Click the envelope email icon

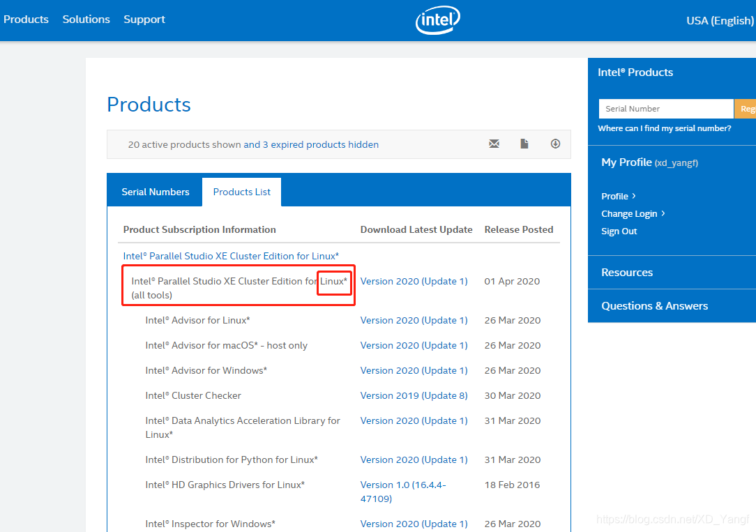(494, 144)
